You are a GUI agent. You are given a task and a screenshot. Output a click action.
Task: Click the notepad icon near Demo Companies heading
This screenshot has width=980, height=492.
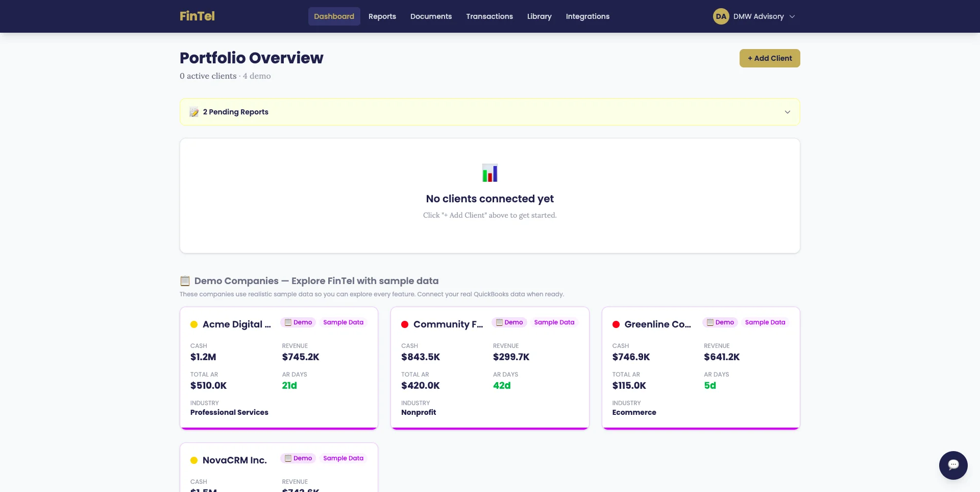(x=185, y=280)
